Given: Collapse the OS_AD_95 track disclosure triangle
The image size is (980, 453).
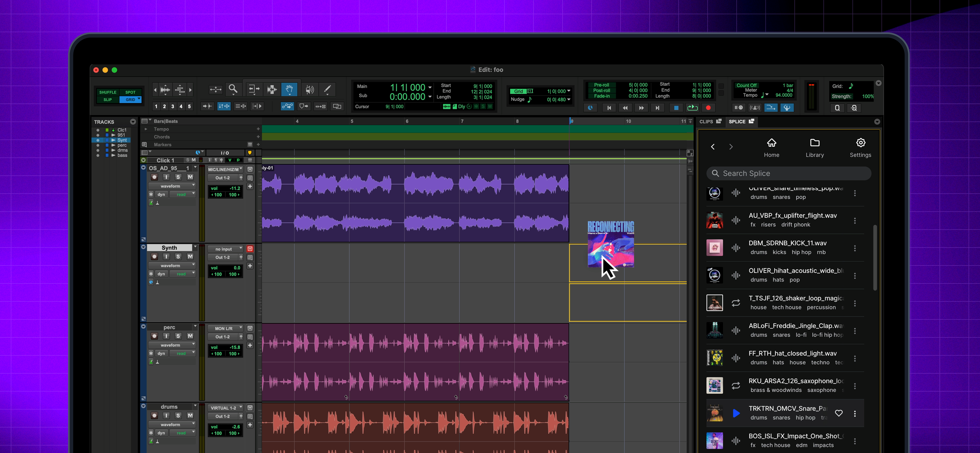Looking at the screenshot, I should pyautogui.click(x=144, y=167).
